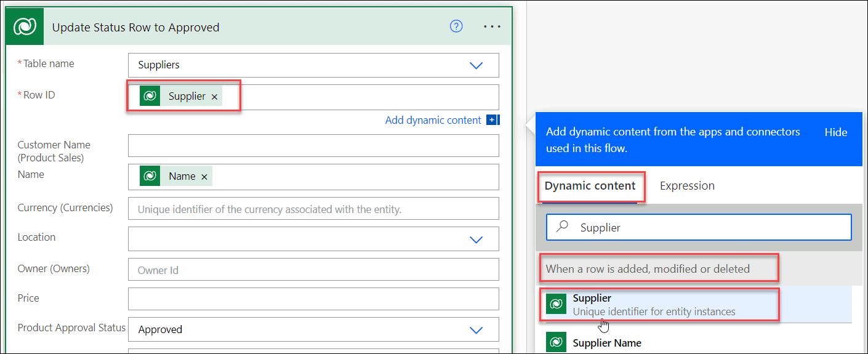Open the action's more options ellipsis menu

(x=492, y=26)
